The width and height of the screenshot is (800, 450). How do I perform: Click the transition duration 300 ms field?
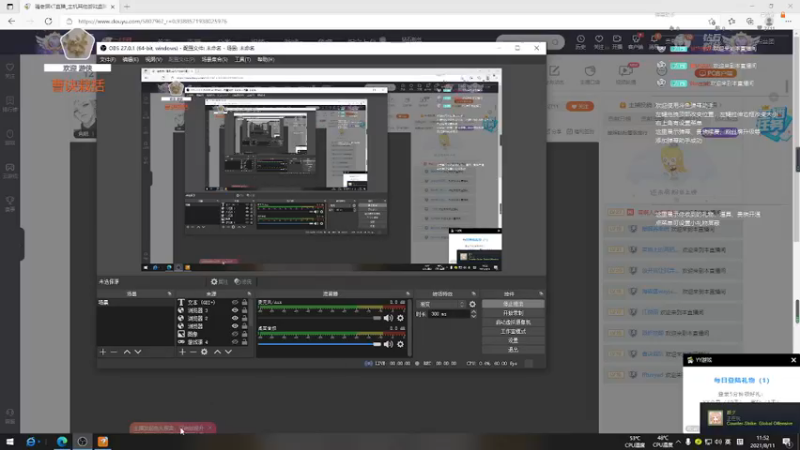[x=448, y=314]
